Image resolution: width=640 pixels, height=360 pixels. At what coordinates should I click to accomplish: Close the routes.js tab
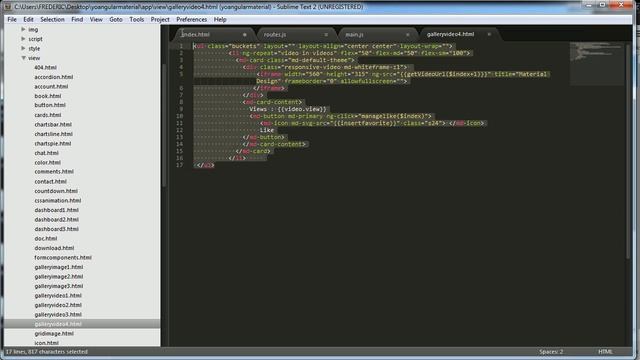tap(326, 35)
